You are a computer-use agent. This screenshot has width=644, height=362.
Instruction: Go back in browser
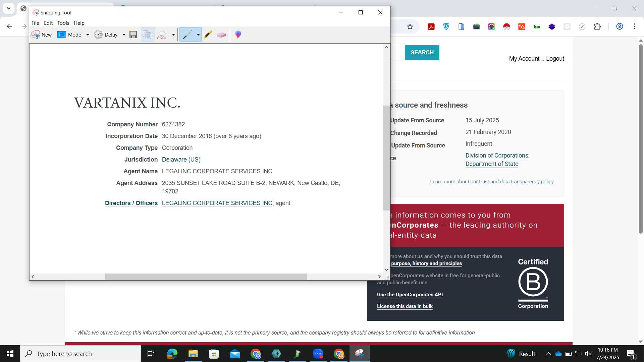pyautogui.click(x=9, y=26)
